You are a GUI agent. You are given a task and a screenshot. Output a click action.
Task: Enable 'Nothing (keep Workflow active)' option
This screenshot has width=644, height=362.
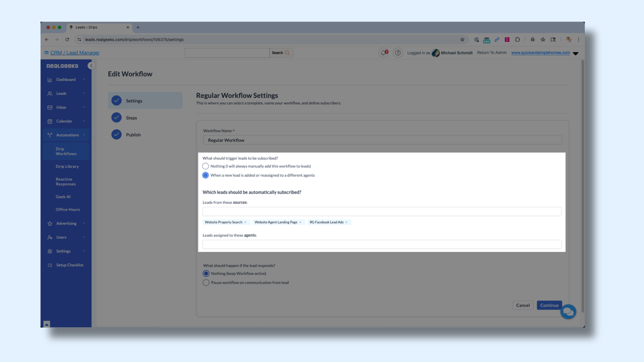pyautogui.click(x=206, y=273)
